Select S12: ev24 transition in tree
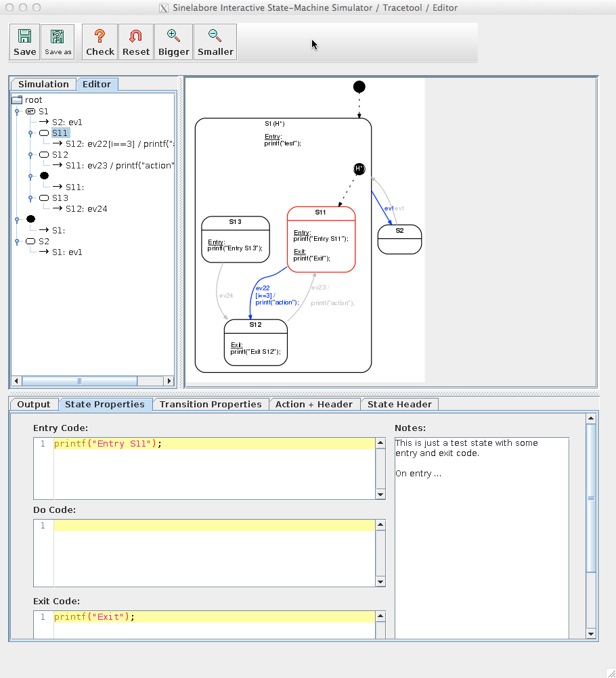This screenshot has height=678, width=616. pos(87,209)
